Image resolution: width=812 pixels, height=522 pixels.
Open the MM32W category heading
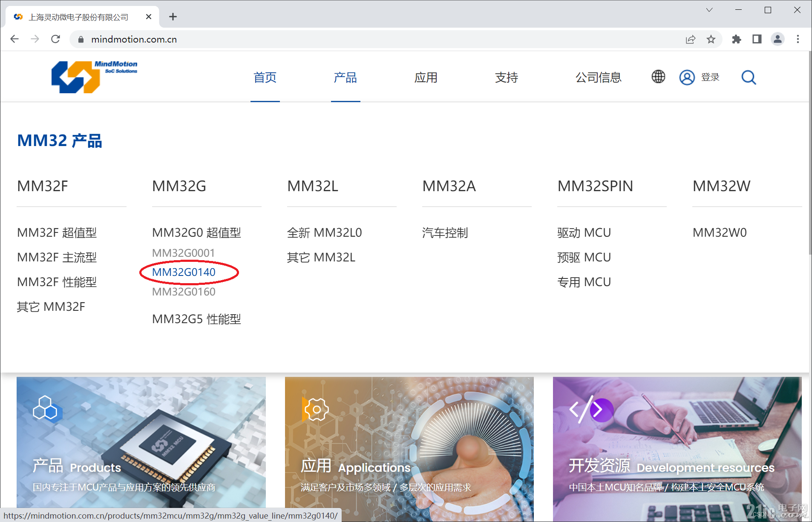721,186
